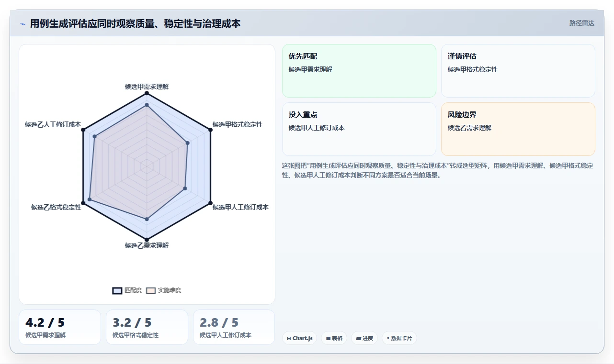Click the 进度 tag chip
The image size is (614, 364).
click(364, 338)
